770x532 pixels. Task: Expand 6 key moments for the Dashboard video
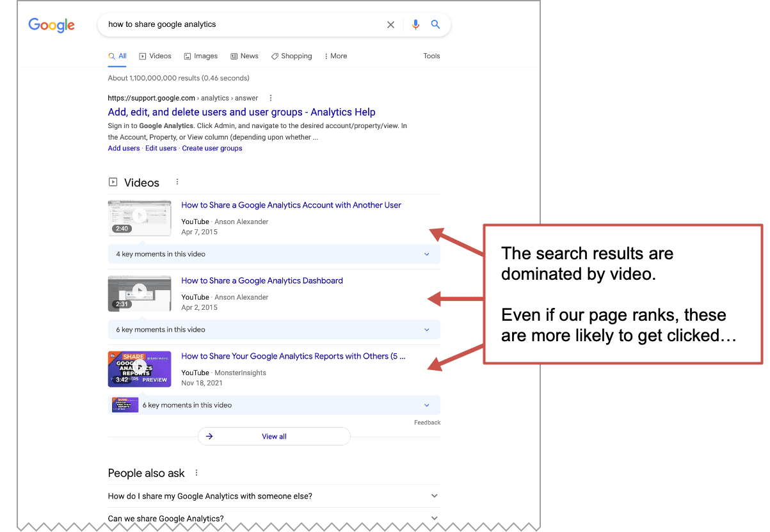click(274, 330)
